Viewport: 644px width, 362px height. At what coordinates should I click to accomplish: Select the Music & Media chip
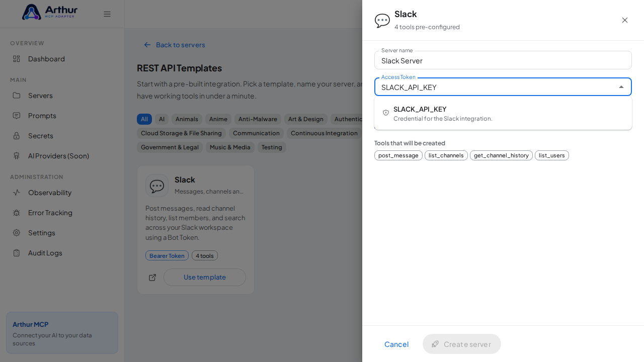(230, 147)
